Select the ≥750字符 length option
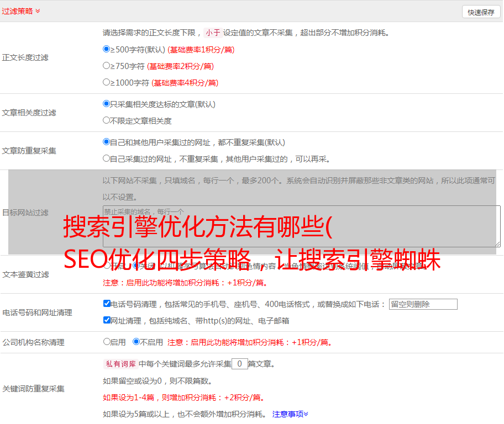The width and height of the screenshot is (504, 424). click(x=106, y=66)
